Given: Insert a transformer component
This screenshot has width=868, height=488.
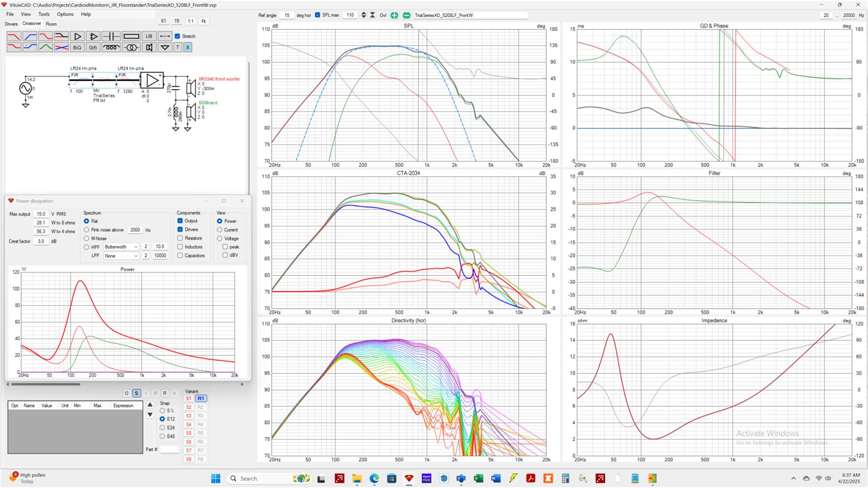Looking at the screenshot, I should coord(131,47).
